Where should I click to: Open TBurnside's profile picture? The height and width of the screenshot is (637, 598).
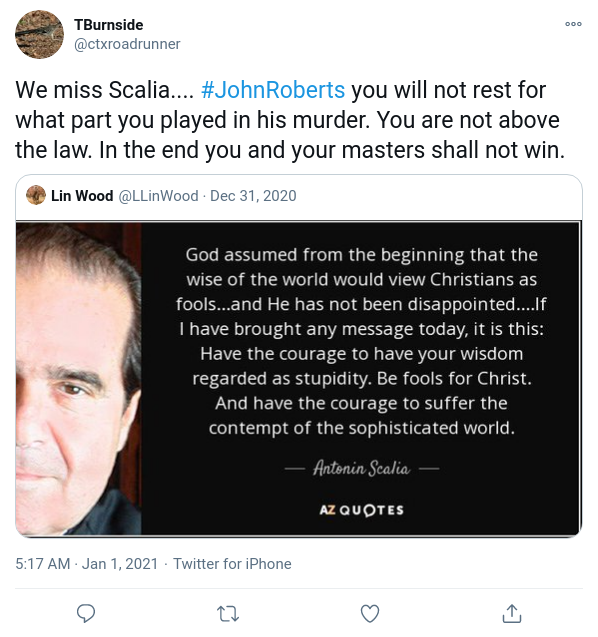[x=39, y=35]
